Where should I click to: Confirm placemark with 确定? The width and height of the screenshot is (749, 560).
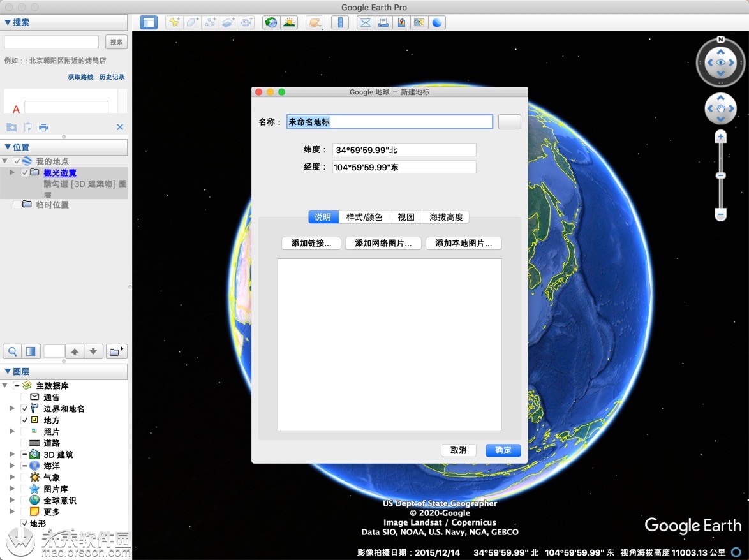(503, 450)
